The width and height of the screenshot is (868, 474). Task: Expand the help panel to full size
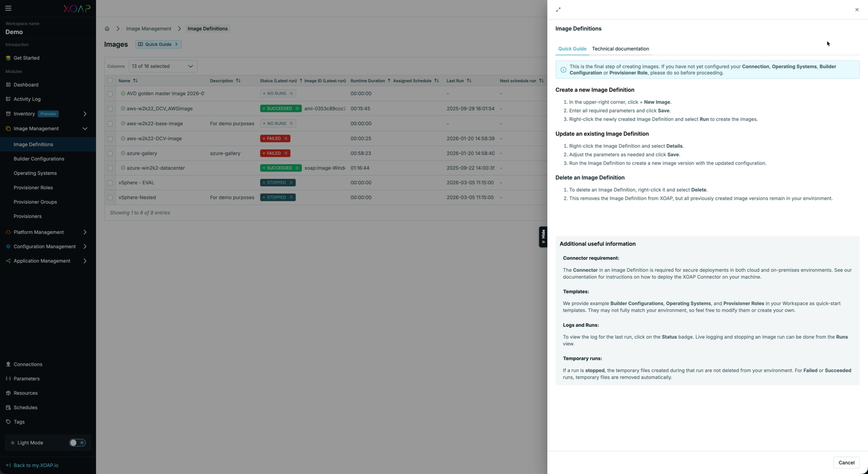coord(558,9)
